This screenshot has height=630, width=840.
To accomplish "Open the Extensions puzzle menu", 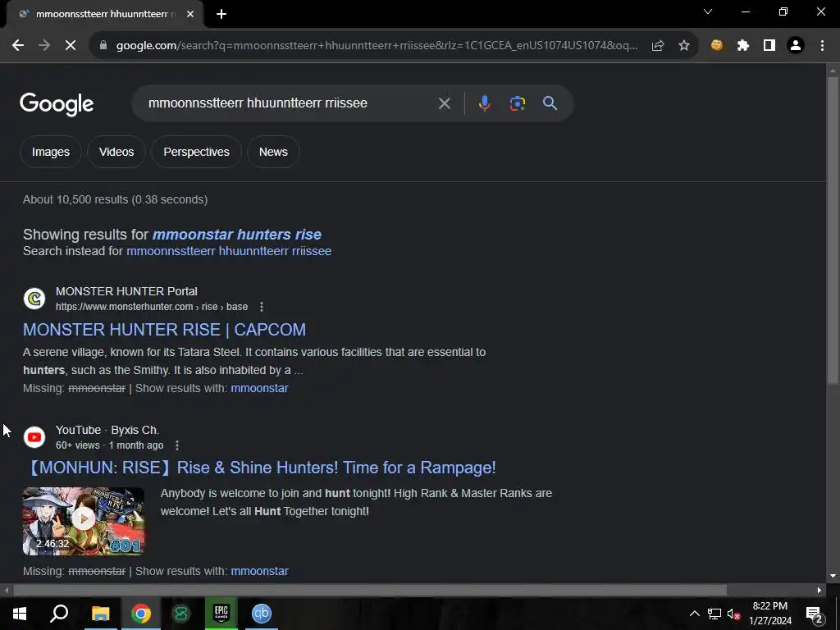I will (743, 46).
